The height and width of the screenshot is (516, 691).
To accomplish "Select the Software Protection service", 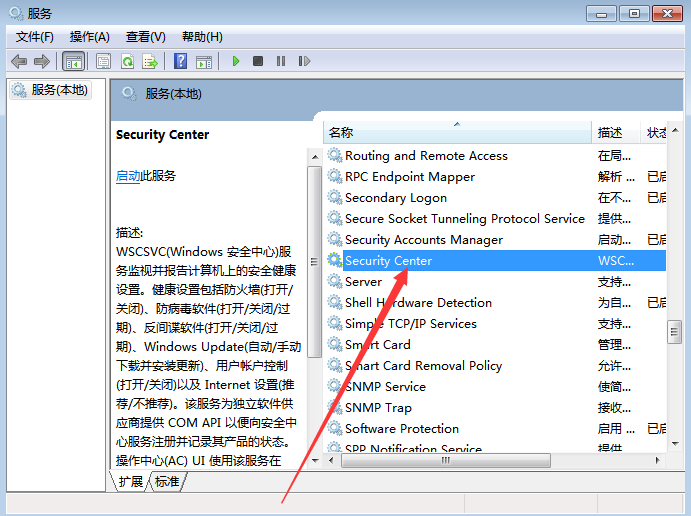I will coord(402,429).
